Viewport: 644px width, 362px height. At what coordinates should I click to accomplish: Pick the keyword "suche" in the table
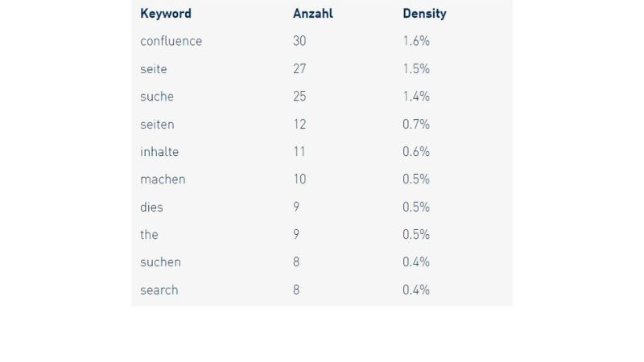pyautogui.click(x=157, y=97)
